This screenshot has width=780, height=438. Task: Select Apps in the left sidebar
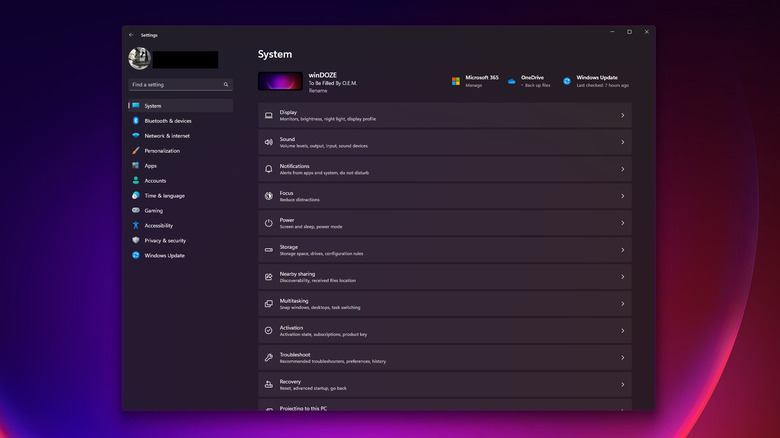click(150, 166)
